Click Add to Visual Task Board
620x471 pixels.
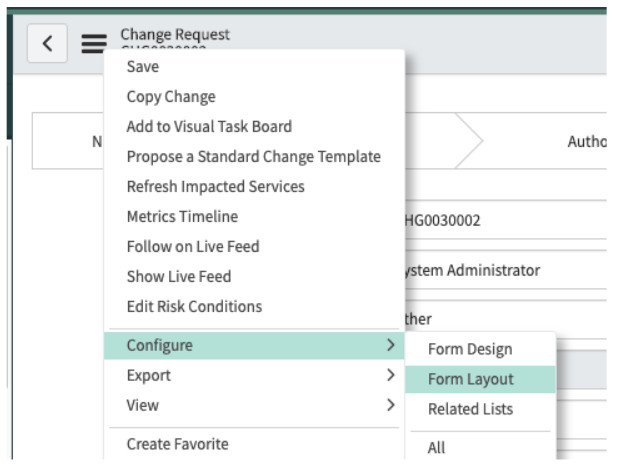(209, 127)
